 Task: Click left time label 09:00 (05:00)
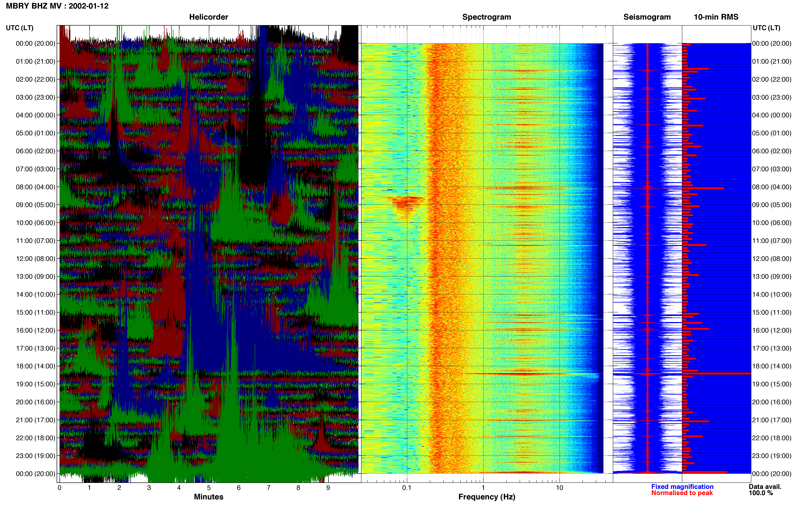[x=36, y=205]
